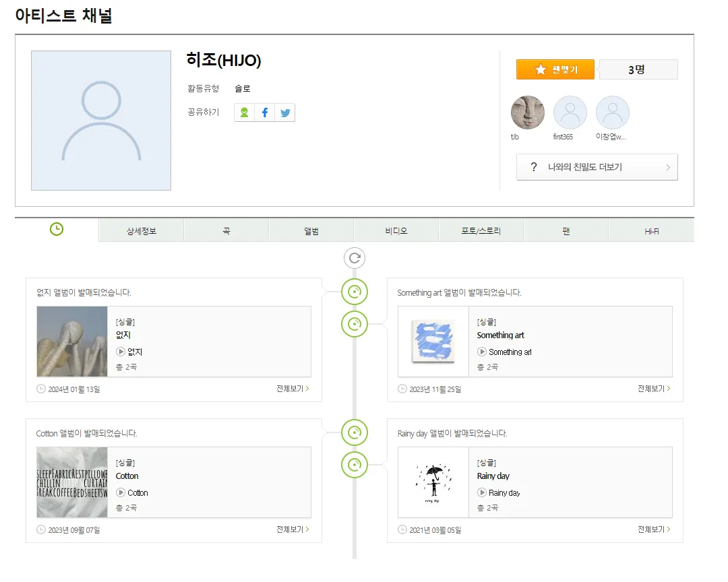Share the artist channel on Twitter
Viewport: 728px width, 582px height.
coord(284,112)
